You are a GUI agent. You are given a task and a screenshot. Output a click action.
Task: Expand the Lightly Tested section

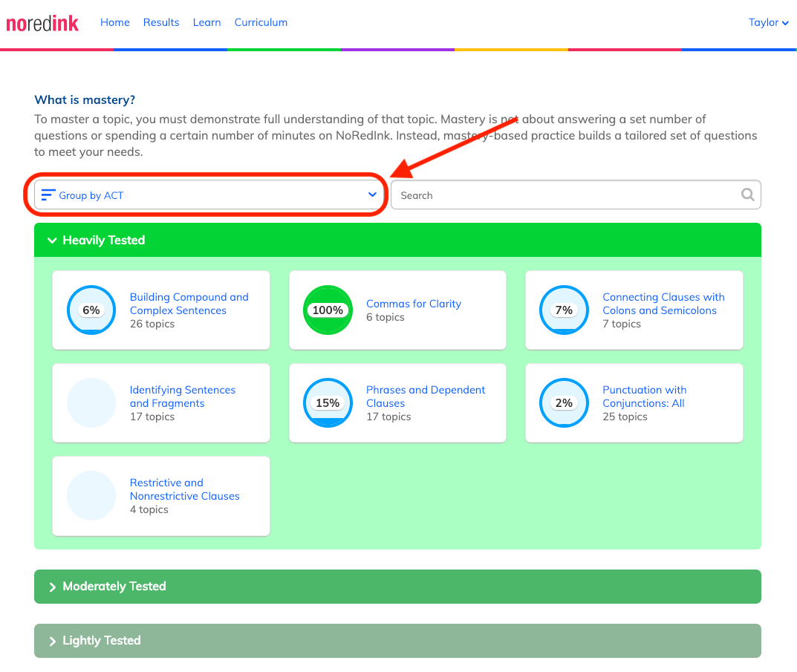(x=397, y=641)
